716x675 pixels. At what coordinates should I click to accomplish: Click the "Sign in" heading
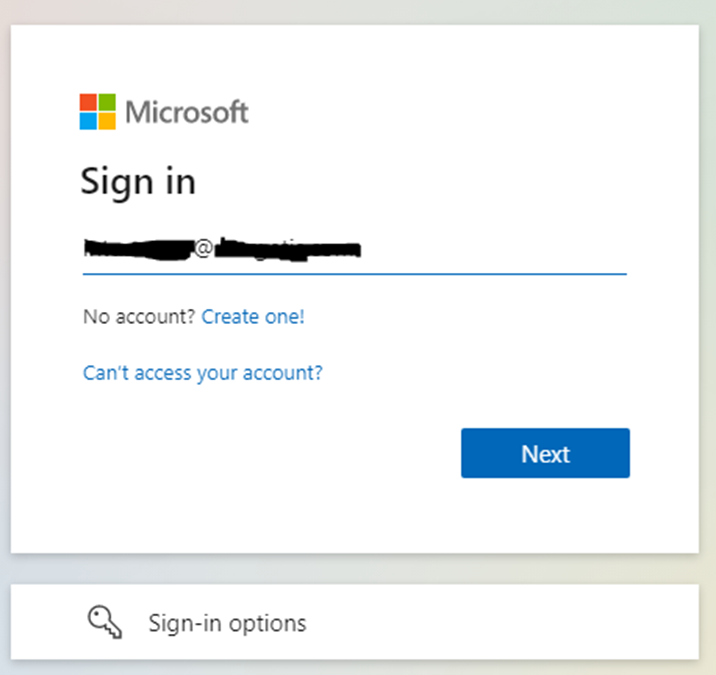tap(138, 182)
